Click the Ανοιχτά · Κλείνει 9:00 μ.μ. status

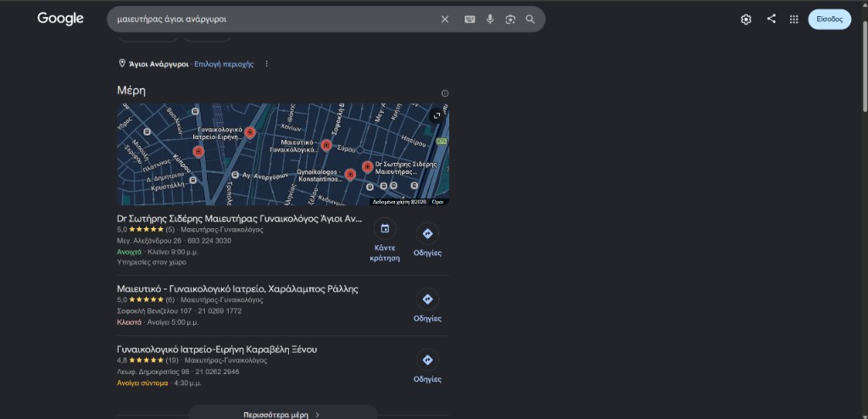coord(158,252)
